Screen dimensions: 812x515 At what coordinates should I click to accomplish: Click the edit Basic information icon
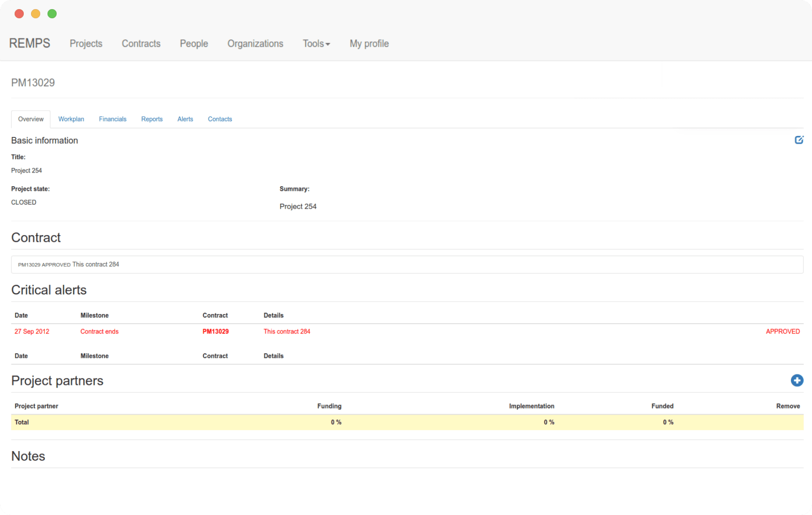click(x=799, y=140)
